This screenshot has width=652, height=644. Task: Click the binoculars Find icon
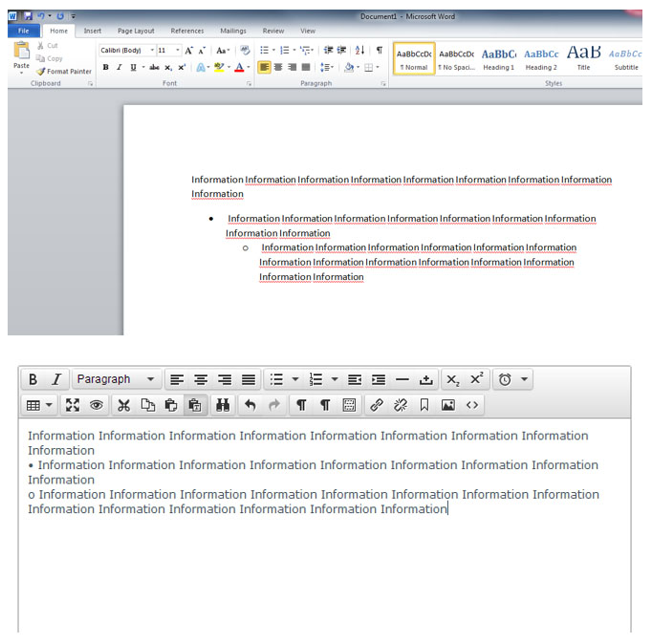pos(223,405)
